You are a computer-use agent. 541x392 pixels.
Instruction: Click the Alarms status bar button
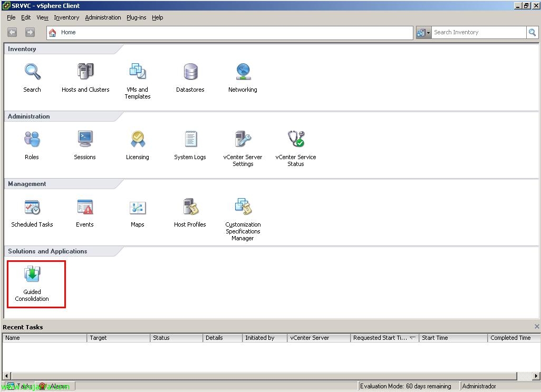pyautogui.click(x=53, y=386)
